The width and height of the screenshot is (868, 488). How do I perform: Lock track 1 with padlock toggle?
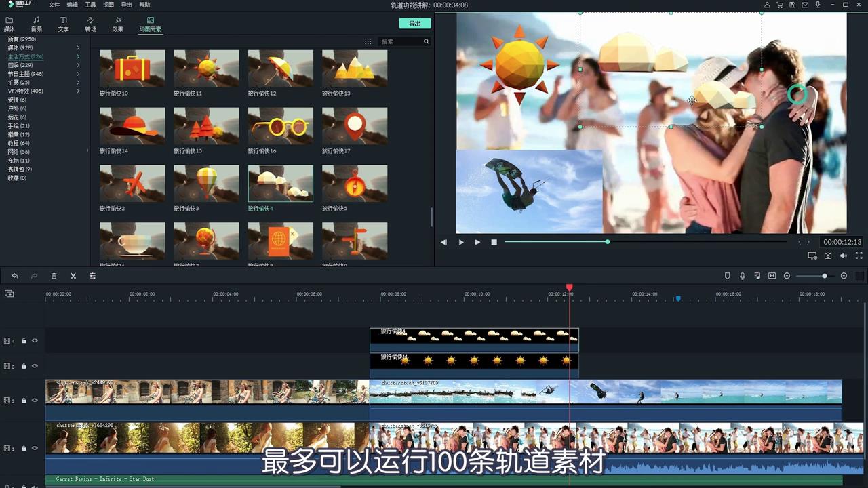pyautogui.click(x=24, y=448)
